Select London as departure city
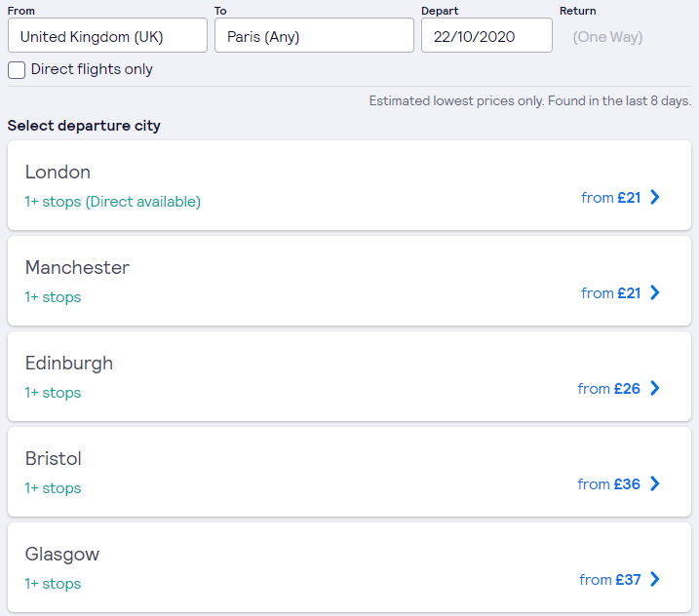Screen dimensions: 699x616 coord(58,173)
